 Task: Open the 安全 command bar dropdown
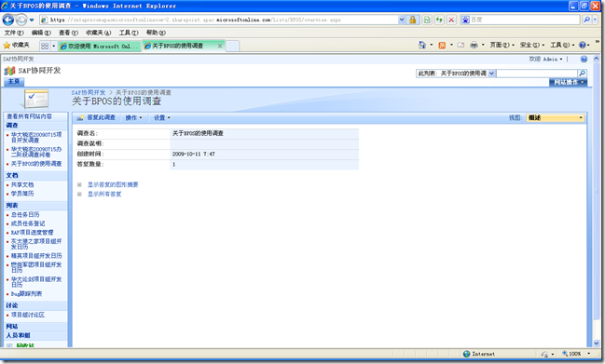point(532,45)
